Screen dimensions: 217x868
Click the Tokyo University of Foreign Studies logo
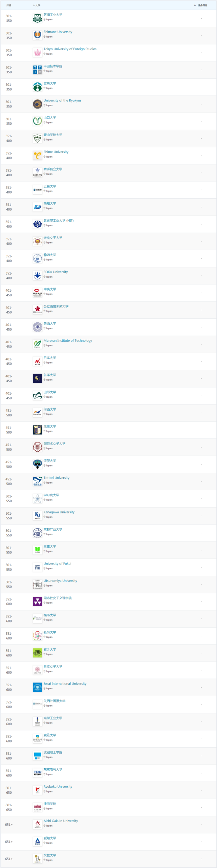37,53
